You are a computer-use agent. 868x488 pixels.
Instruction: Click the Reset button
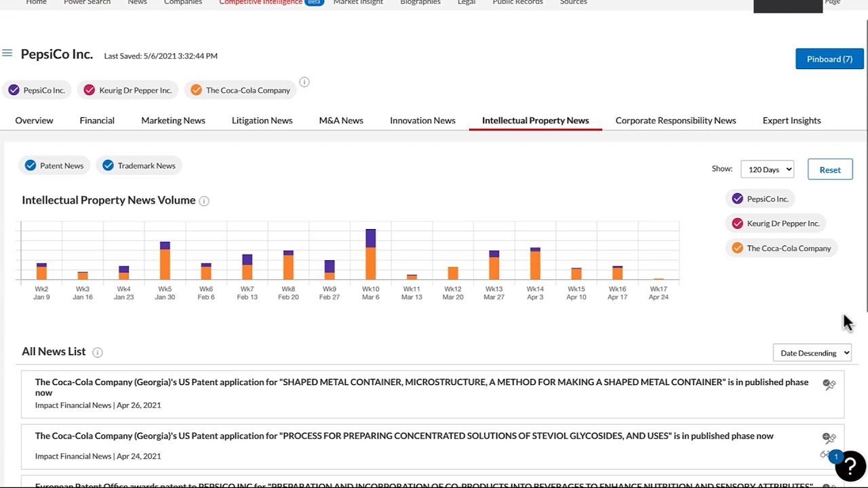click(x=830, y=169)
